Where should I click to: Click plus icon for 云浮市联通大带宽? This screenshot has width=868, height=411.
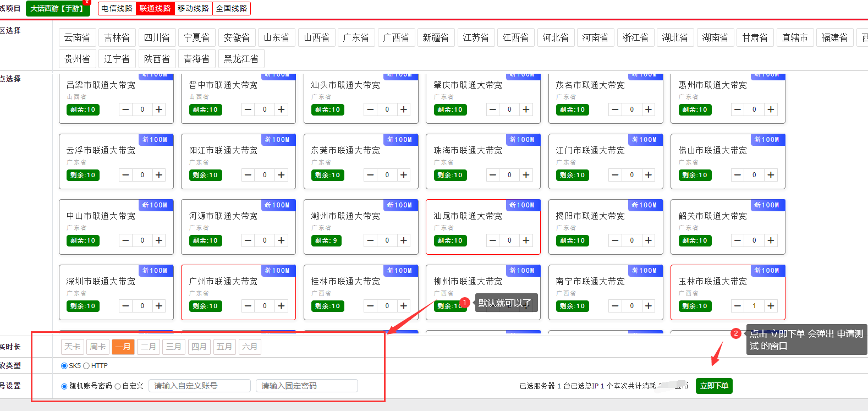click(159, 175)
